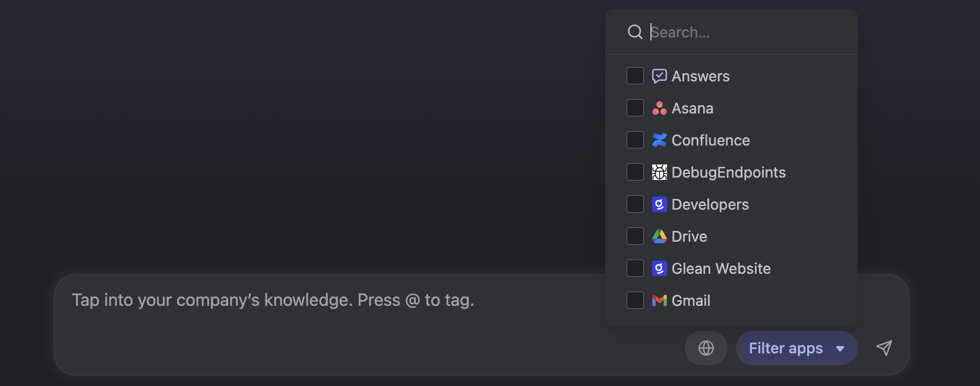Check the Developers filter checkbox

point(635,204)
